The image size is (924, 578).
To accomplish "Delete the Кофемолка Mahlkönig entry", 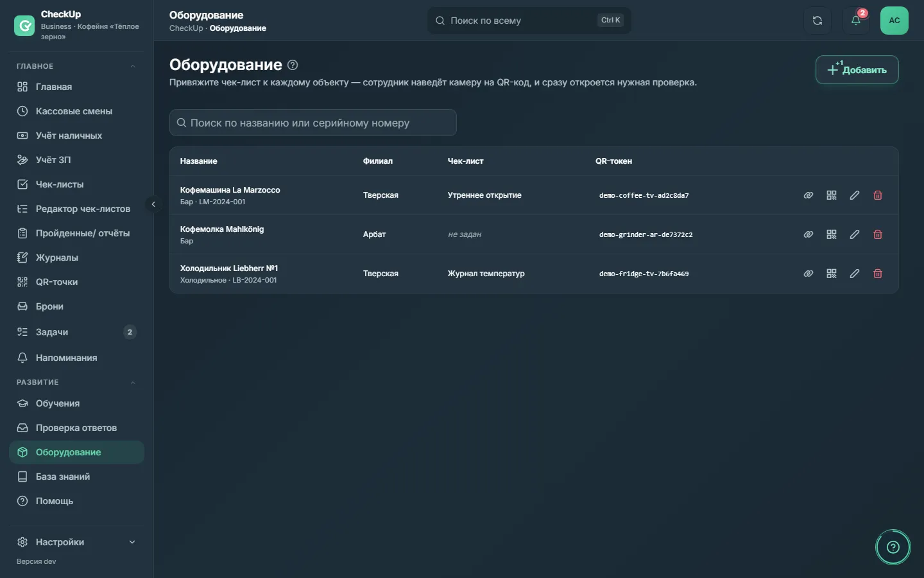I will click(x=878, y=234).
